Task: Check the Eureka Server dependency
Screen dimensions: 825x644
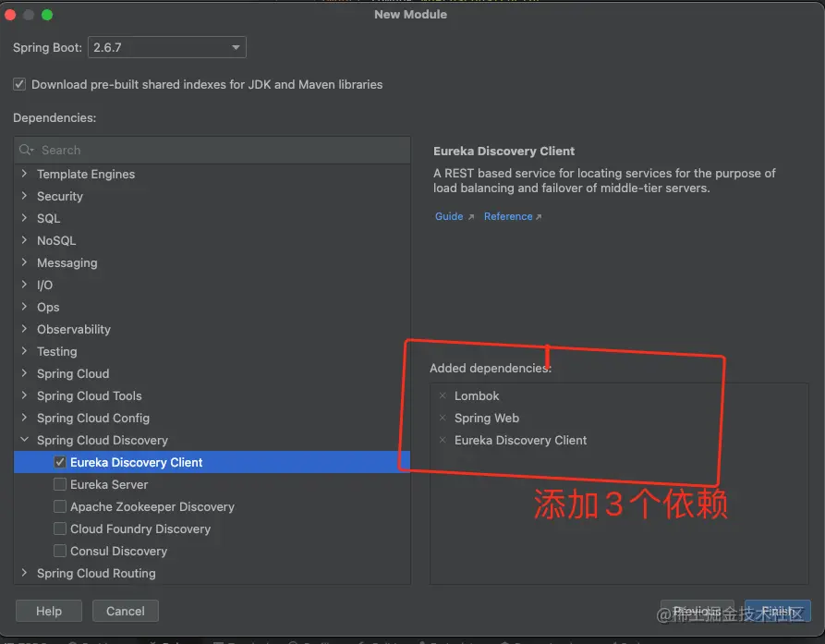Action: [60, 484]
